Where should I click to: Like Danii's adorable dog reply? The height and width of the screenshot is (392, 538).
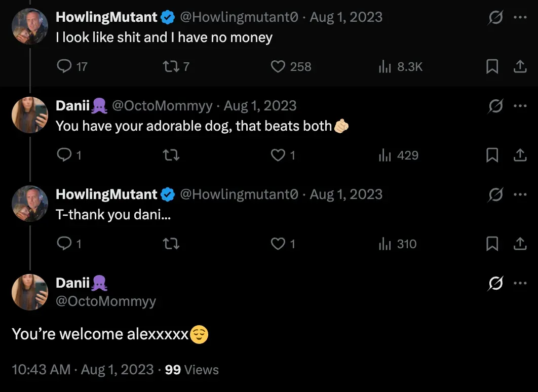[277, 155]
